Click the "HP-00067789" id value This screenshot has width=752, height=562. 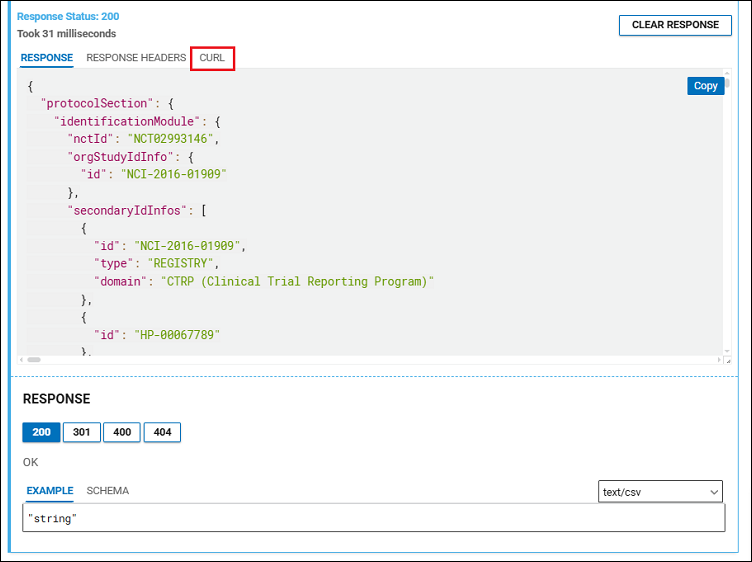(177, 335)
